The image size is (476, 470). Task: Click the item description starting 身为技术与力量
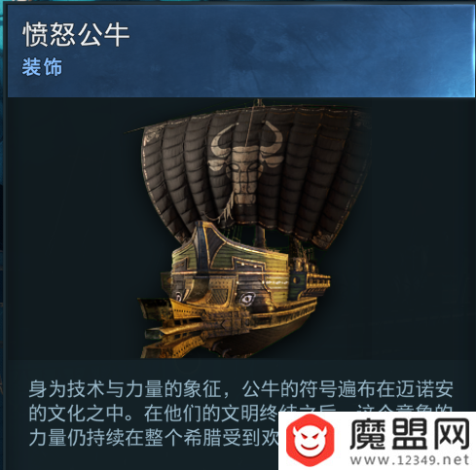click(240, 414)
